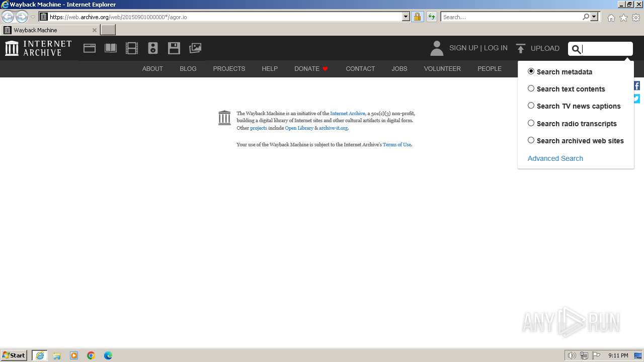Open the BLOG menu item
Image resolution: width=644 pixels, height=362 pixels.
(x=188, y=69)
